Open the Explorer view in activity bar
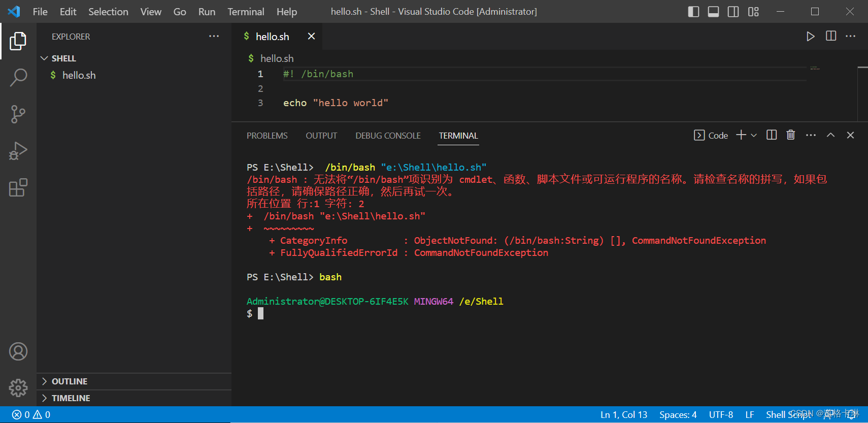 coord(18,41)
